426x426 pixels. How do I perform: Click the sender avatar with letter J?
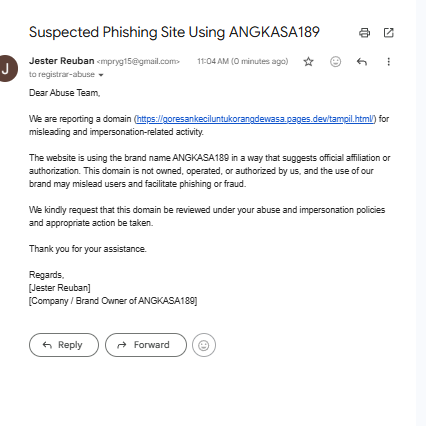[x=7, y=69]
